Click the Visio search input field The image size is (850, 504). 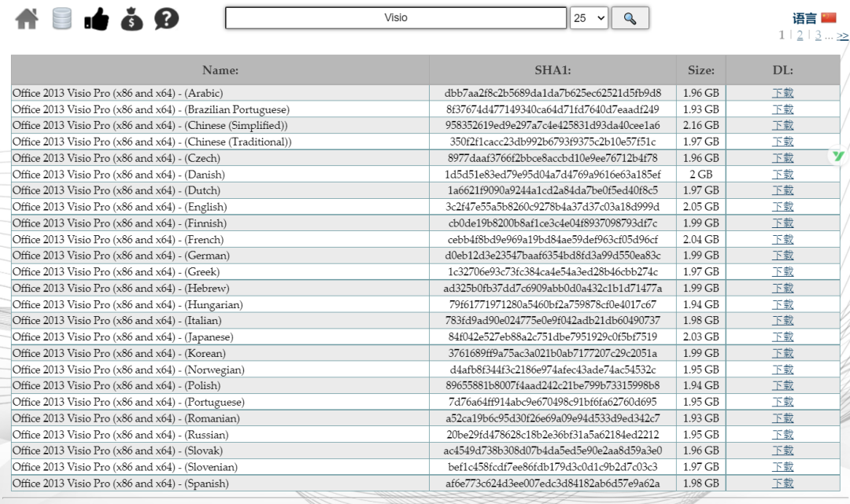[396, 18]
